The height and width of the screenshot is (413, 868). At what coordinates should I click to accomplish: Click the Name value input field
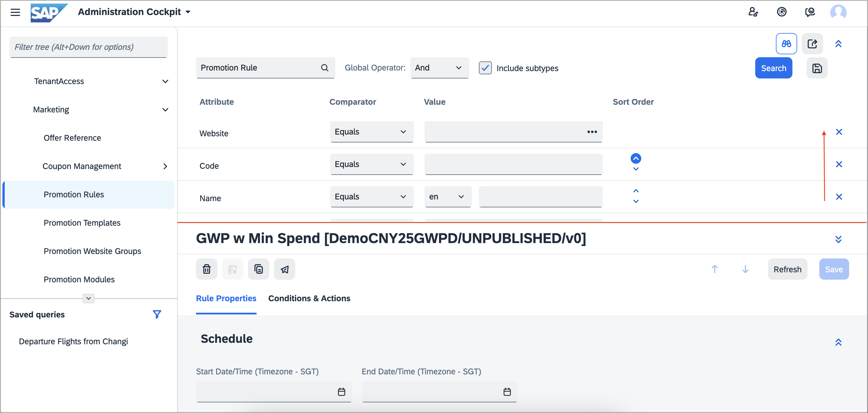541,197
